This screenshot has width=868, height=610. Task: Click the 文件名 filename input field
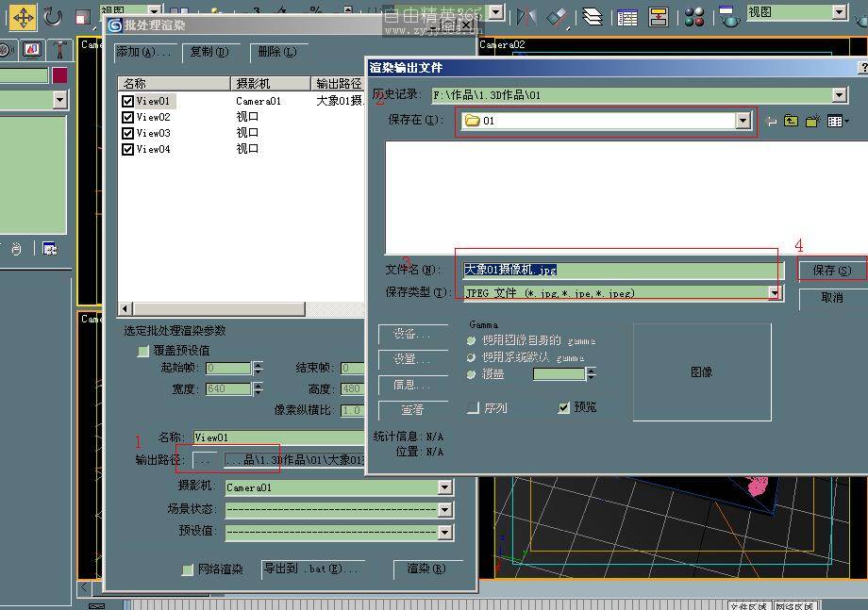pos(618,270)
